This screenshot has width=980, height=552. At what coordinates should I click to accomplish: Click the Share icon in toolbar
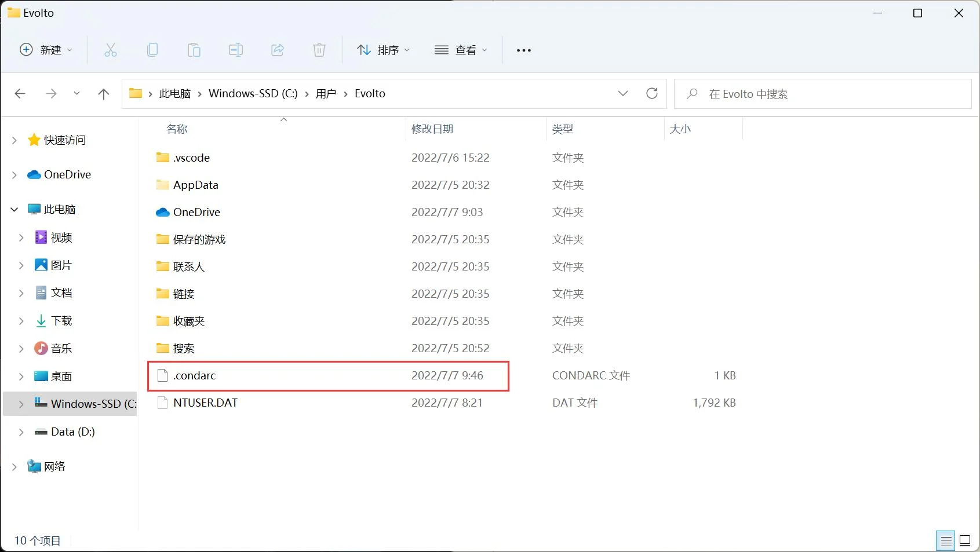[x=278, y=50]
